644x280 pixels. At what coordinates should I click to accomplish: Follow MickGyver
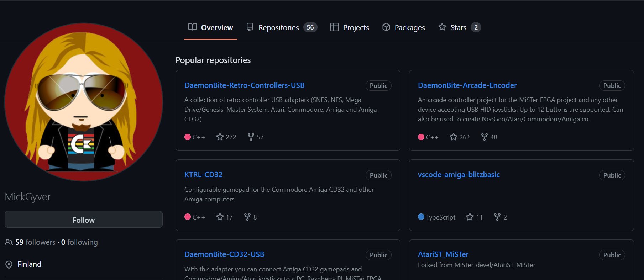coord(84,220)
